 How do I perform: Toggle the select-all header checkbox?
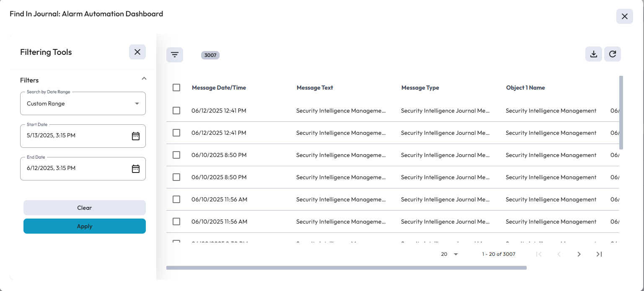point(176,88)
